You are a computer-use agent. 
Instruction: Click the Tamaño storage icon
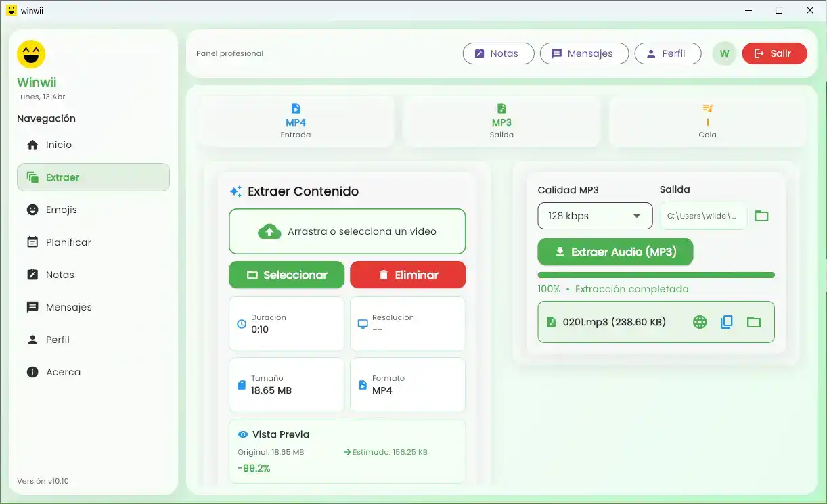(242, 385)
